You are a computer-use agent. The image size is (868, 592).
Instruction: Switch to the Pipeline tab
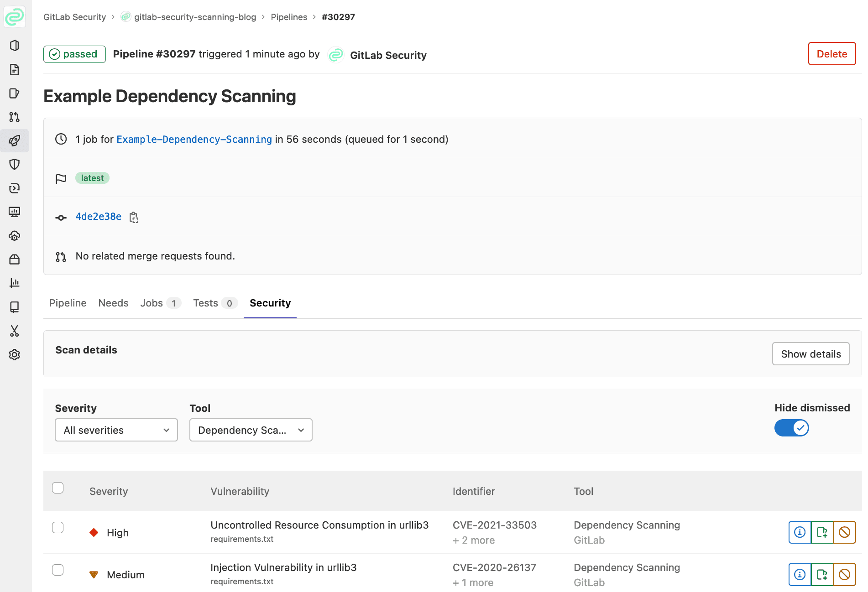point(68,303)
